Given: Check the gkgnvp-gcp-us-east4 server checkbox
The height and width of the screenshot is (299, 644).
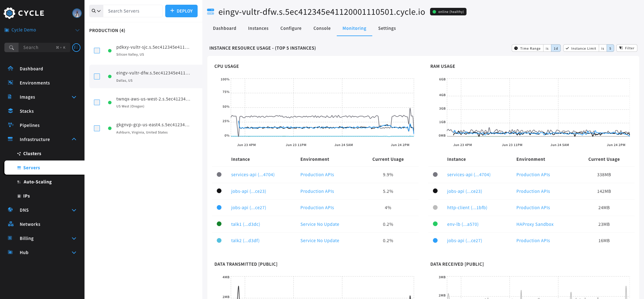Looking at the screenshot, I should click(x=97, y=128).
